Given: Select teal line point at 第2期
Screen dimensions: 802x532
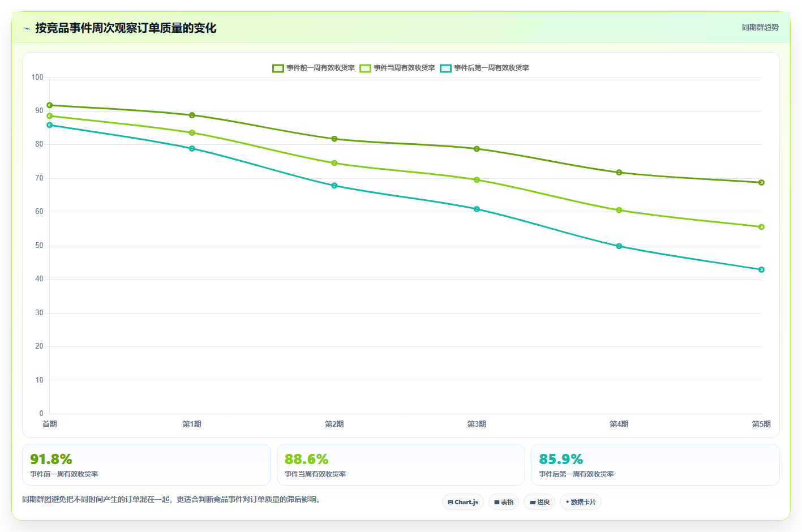Looking at the screenshot, I should coord(334,186).
